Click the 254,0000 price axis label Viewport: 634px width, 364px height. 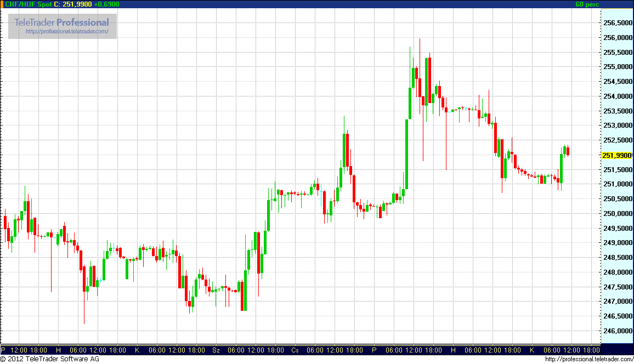(x=618, y=96)
